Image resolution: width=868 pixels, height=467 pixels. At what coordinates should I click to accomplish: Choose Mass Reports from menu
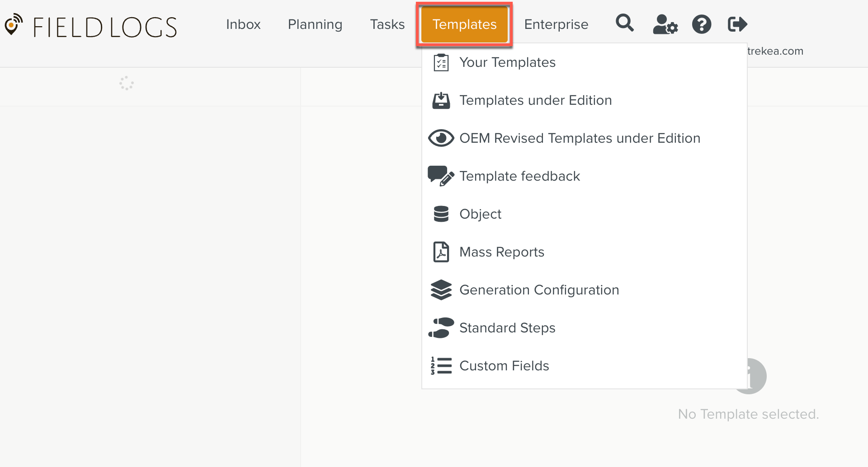(584, 252)
